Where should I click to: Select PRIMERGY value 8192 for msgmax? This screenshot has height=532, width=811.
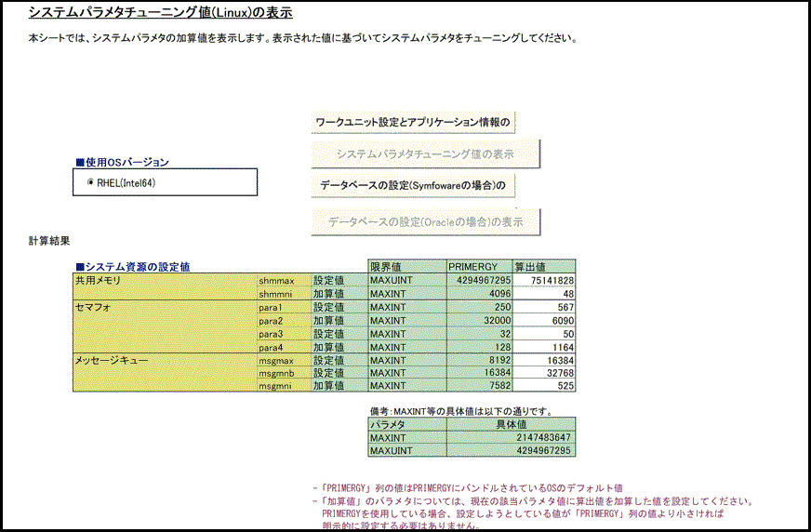[x=480, y=360]
